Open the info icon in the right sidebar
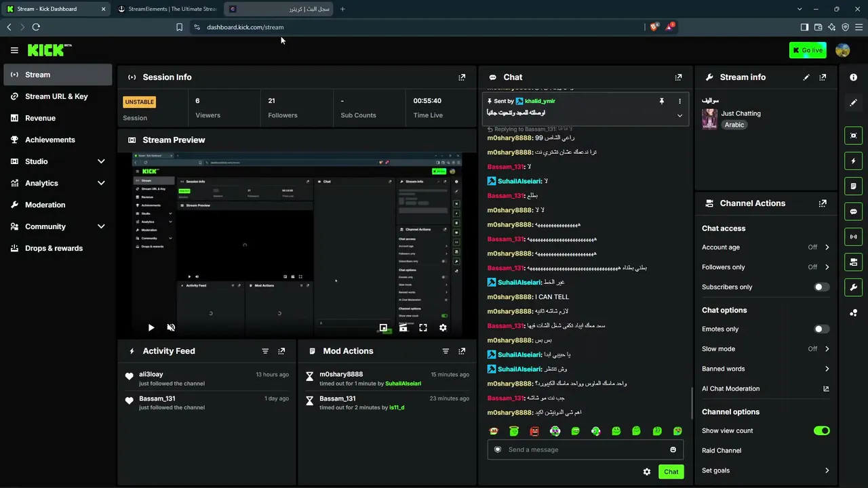The image size is (868, 488). tap(853, 77)
